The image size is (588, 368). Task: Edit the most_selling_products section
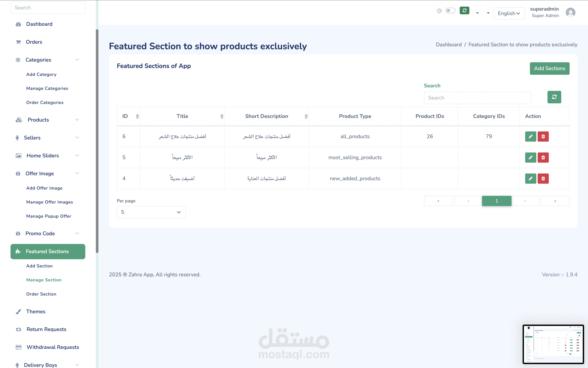coord(531,158)
